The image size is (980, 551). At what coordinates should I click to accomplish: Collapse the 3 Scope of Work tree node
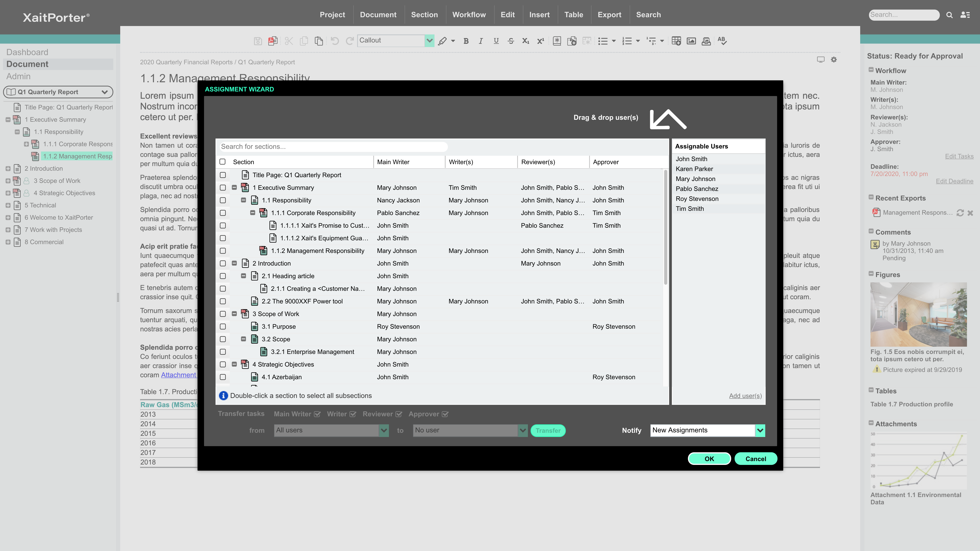(x=234, y=314)
